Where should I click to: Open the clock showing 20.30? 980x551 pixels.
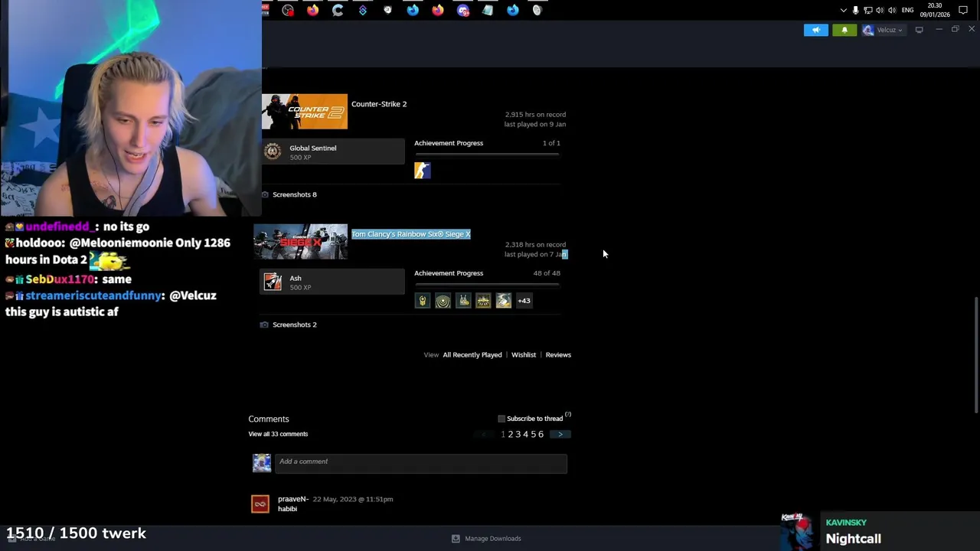936,10
